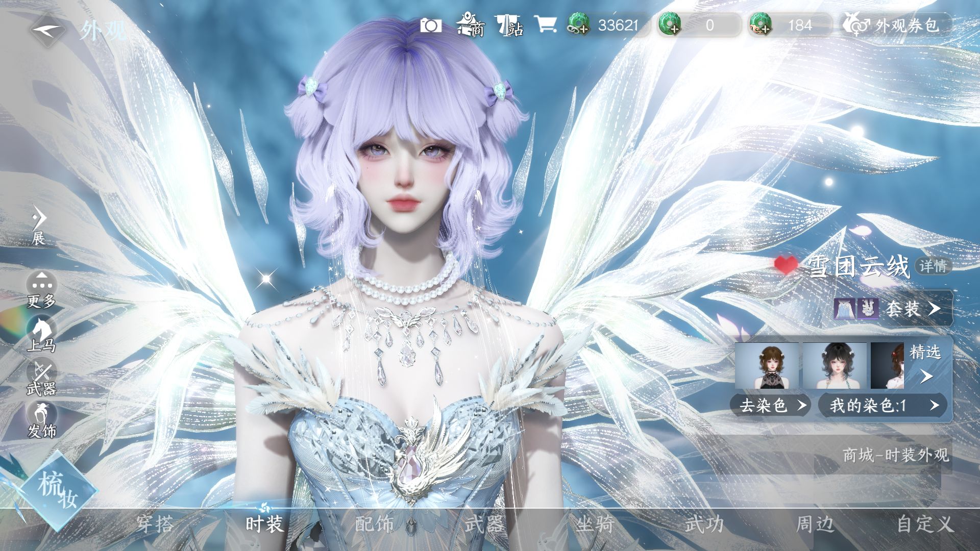
Task: Switch to the 配饰 tab
Action: click(x=374, y=524)
